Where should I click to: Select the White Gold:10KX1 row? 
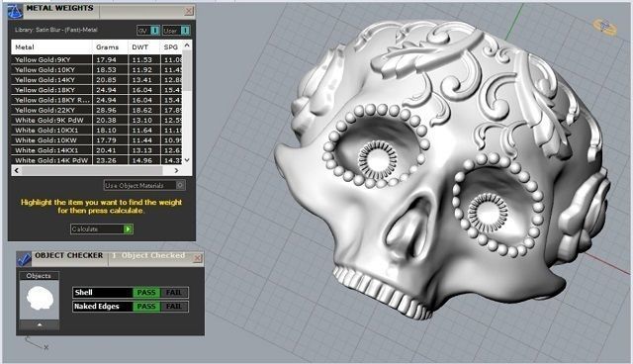[97, 131]
